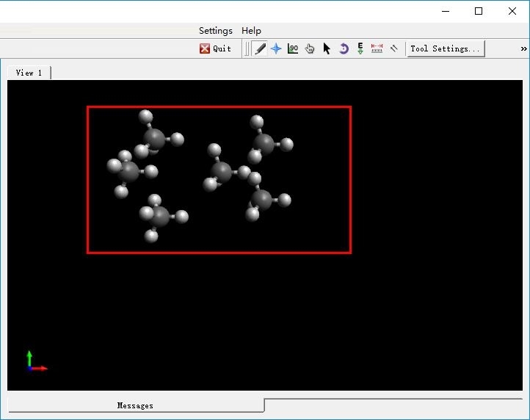The height and width of the screenshot is (420, 530).
Task: Select the bond-centric manipulation tool
Action: 293,48
